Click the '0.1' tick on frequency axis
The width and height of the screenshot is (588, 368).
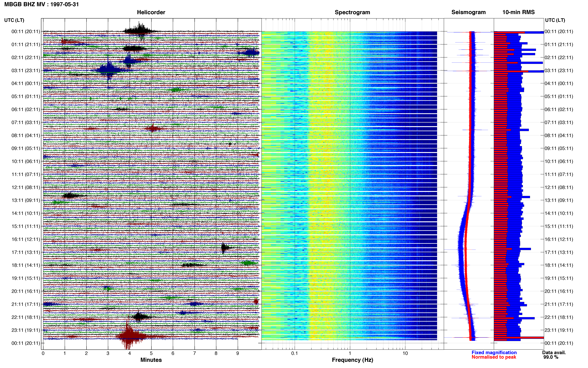coord(295,353)
